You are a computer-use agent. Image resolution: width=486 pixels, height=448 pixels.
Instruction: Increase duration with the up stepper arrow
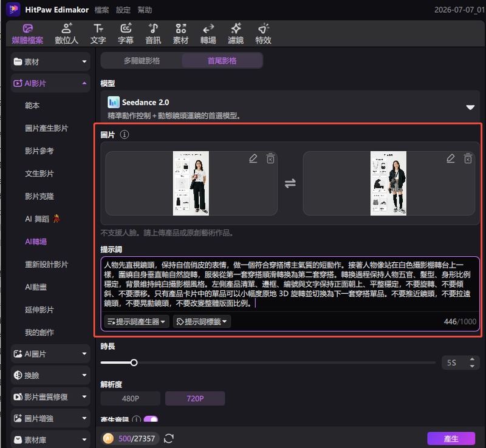point(472,359)
